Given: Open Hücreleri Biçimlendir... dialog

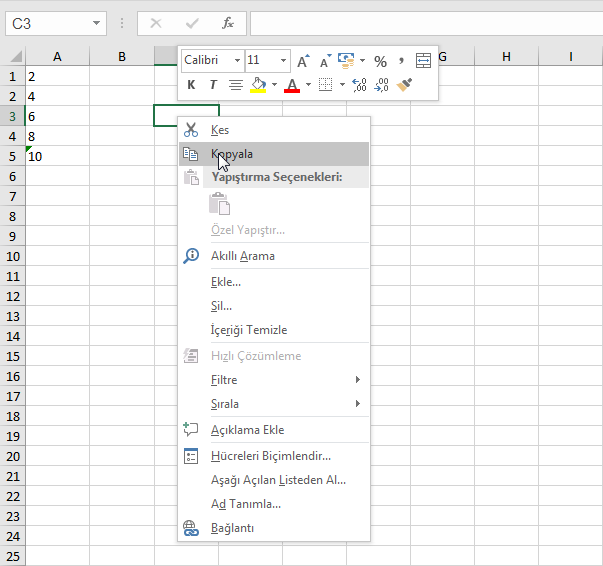Looking at the screenshot, I should pyautogui.click(x=274, y=456).
